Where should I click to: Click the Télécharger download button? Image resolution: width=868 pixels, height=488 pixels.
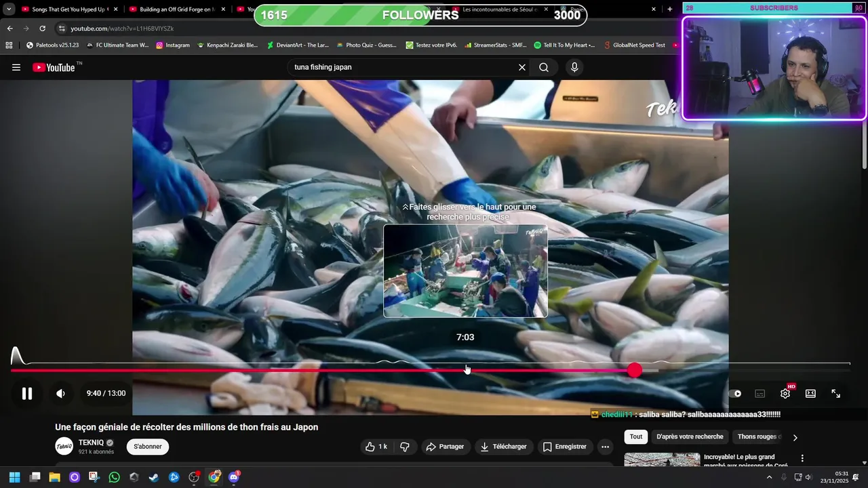[503, 447]
